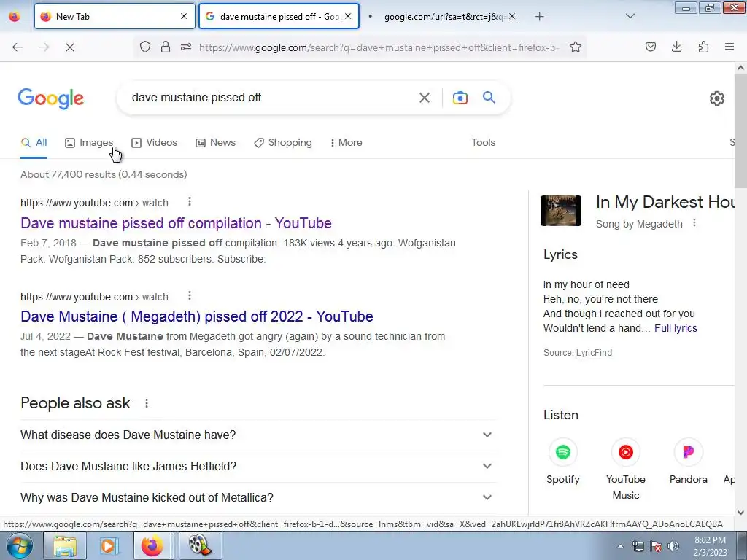
Task: Click the film reel taskbar icon
Action: [x=200, y=545]
